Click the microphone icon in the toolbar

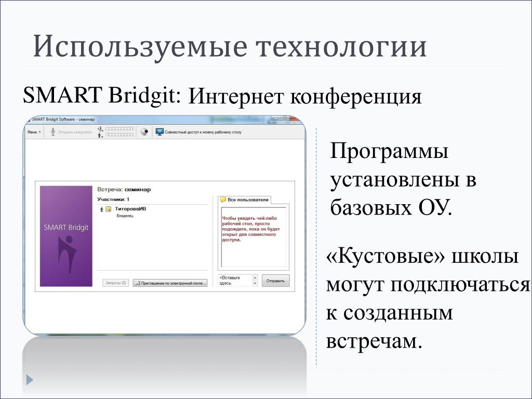point(52,132)
